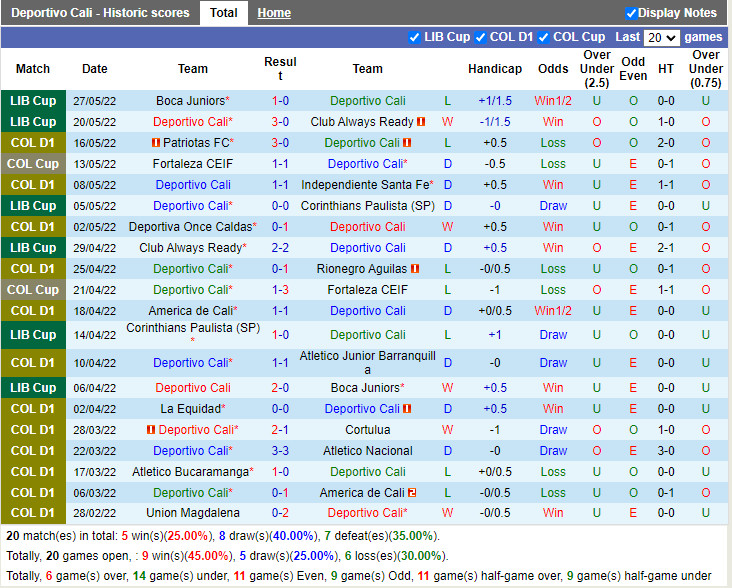Open the Union Magdalena team link
Viewport: 732px width, 588px height.
tap(189, 514)
